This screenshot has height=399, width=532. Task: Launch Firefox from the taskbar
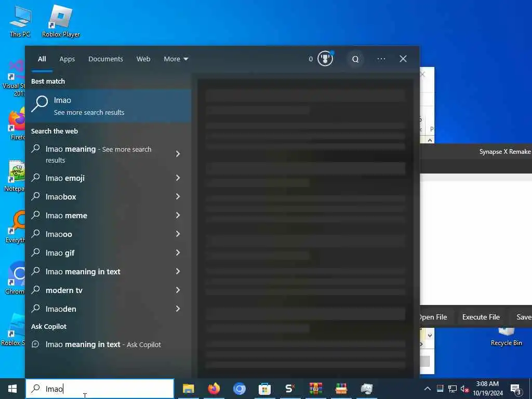coord(214,389)
